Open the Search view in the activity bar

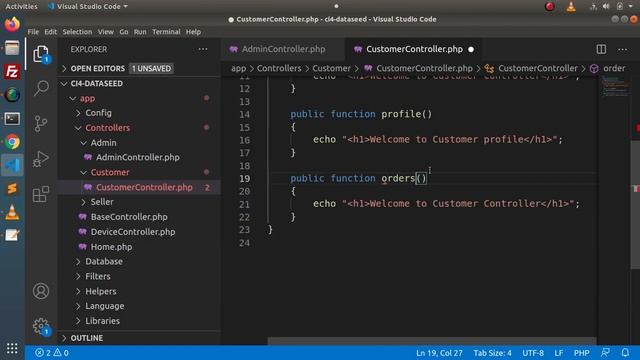41,88
